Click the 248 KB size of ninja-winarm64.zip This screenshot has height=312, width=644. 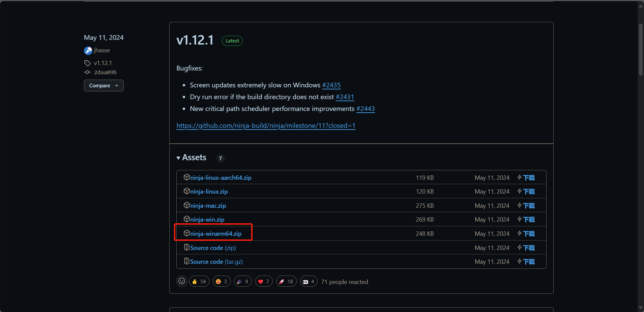[425, 234]
